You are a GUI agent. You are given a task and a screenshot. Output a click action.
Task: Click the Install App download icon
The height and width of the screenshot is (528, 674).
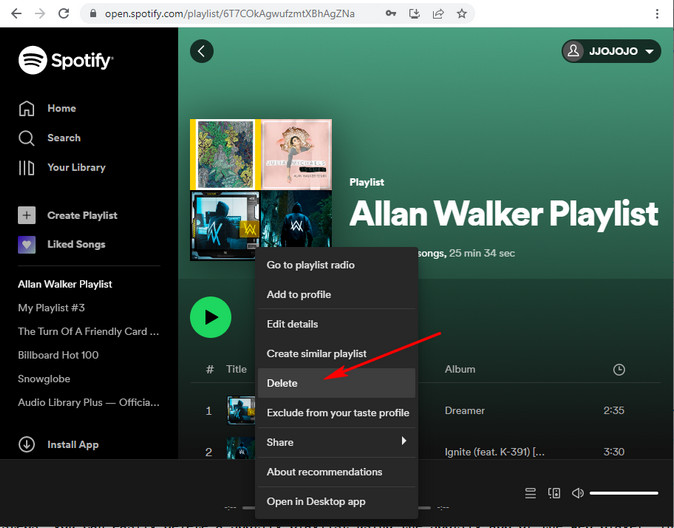pyautogui.click(x=27, y=445)
